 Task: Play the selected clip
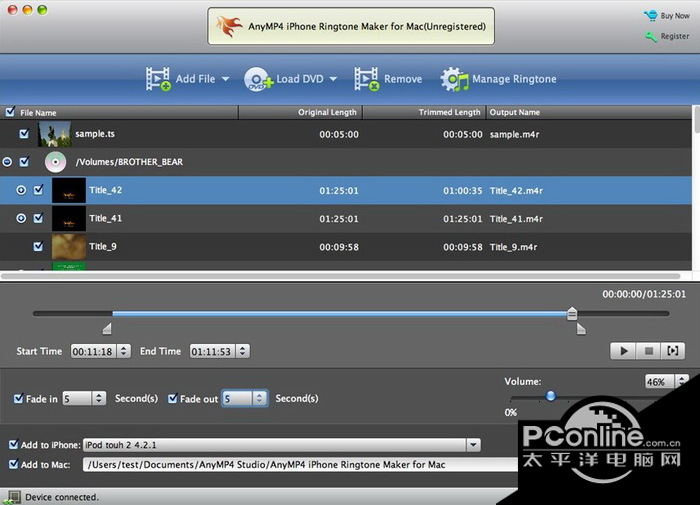pos(624,351)
